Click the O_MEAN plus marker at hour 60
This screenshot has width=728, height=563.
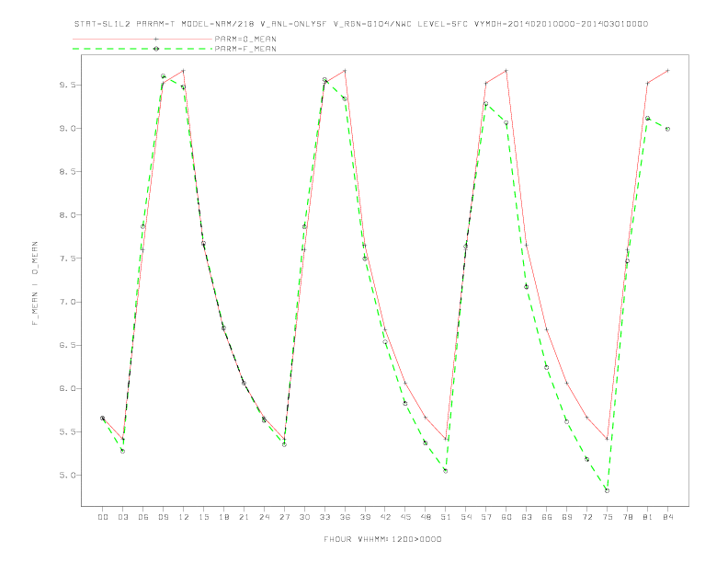[506, 71]
